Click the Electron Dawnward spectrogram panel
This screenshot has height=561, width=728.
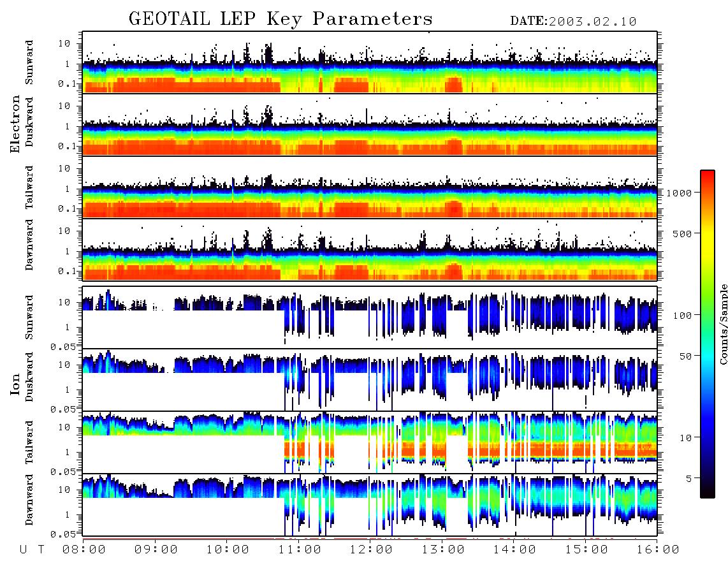coord(370,249)
